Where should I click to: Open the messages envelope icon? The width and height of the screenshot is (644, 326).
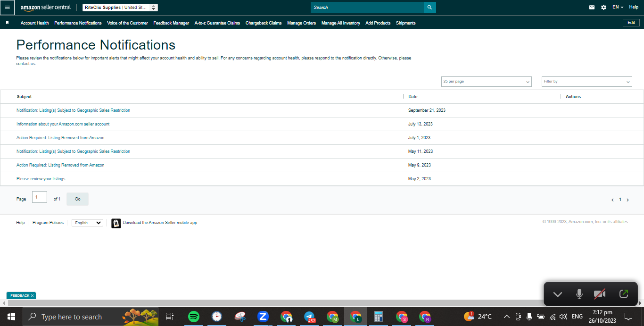(592, 8)
